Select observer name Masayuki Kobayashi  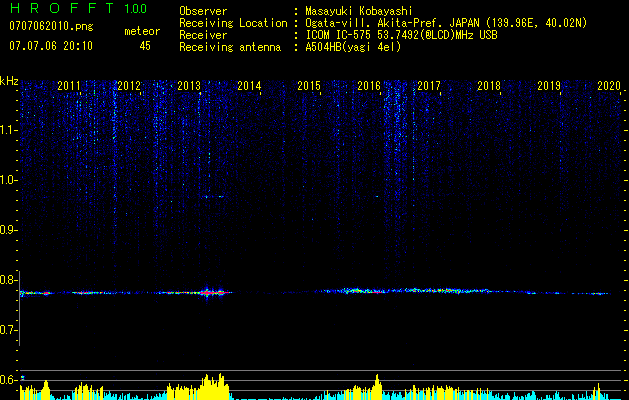[359, 11]
